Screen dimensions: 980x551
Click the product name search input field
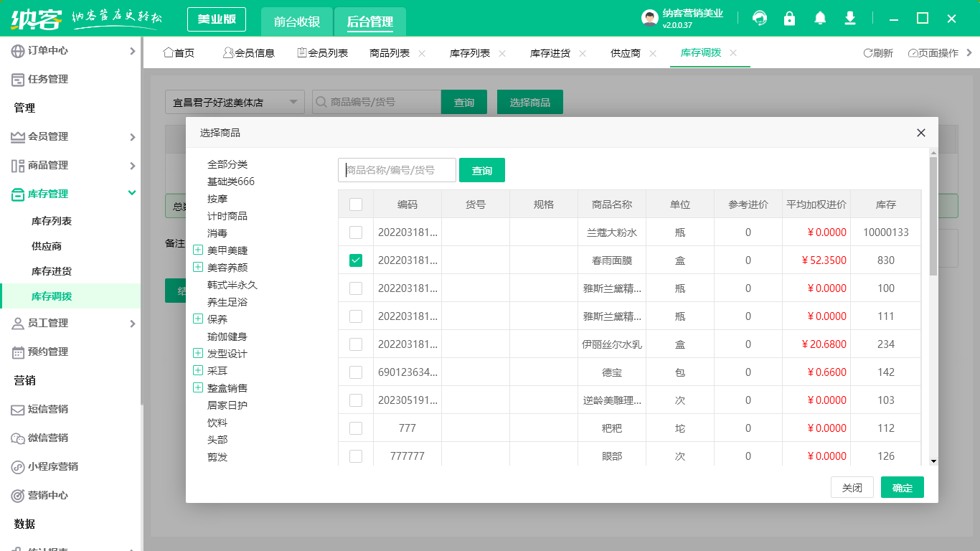[x=397, y=170]
